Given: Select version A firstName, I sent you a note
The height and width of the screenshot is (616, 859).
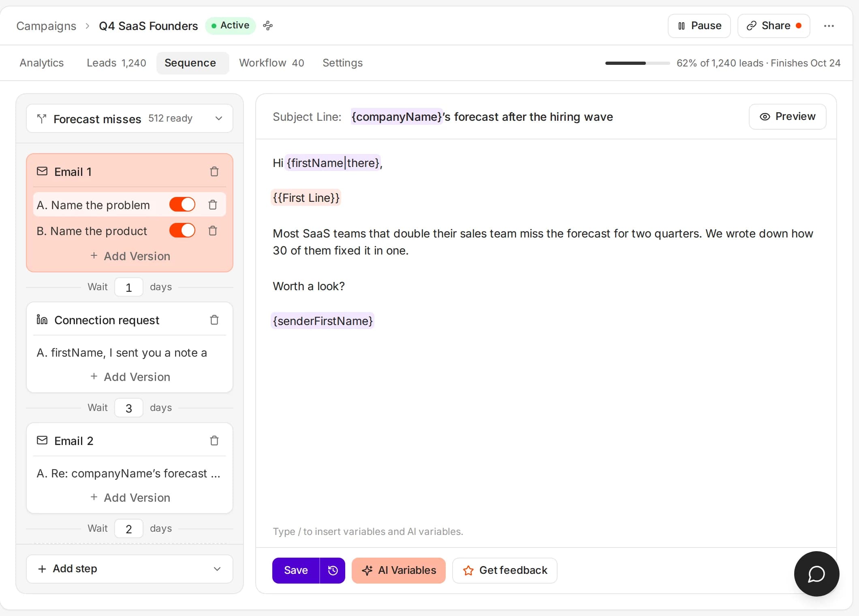Looking at the screenshot, I should point(122,353).
